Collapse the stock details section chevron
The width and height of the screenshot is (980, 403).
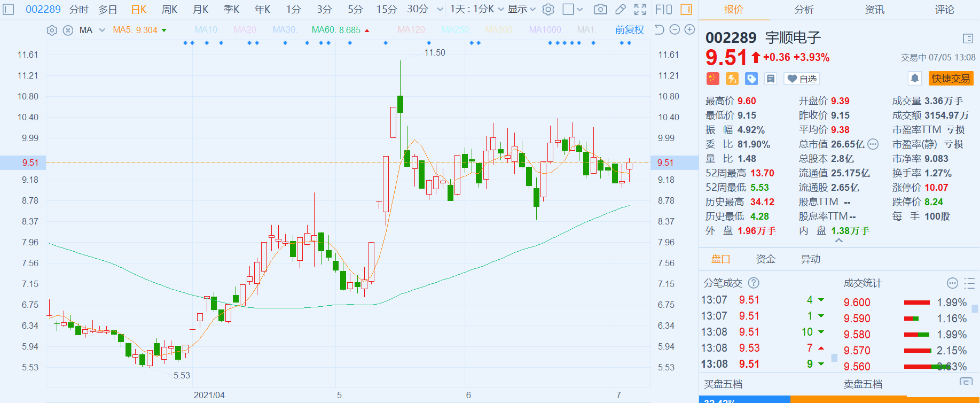click(x=839, y=241)
